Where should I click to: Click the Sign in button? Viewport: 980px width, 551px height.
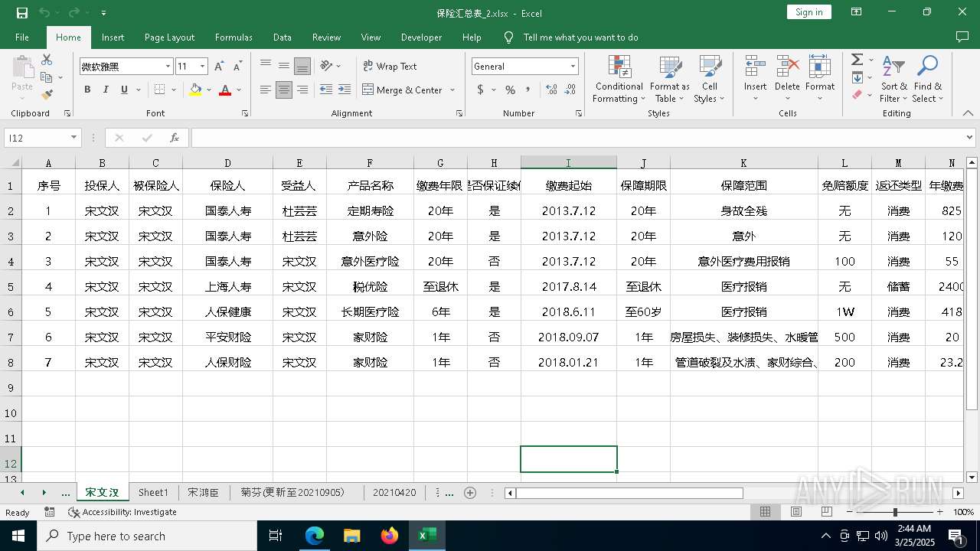click(x=808, y=12)
